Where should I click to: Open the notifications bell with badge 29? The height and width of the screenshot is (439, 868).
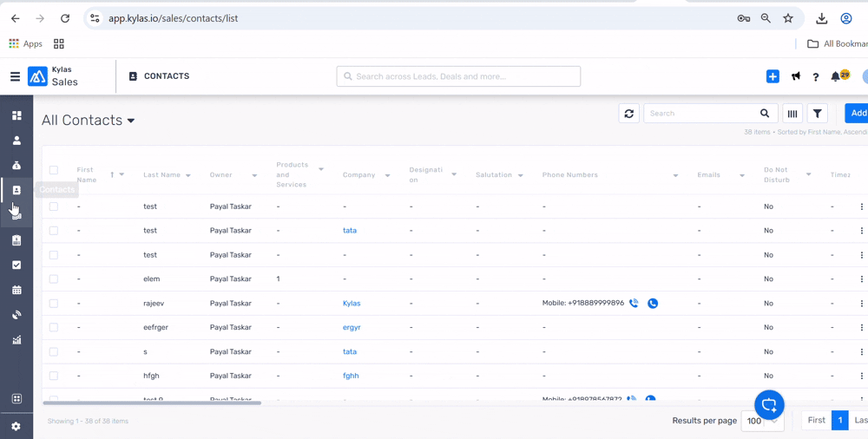click(839, 75)
